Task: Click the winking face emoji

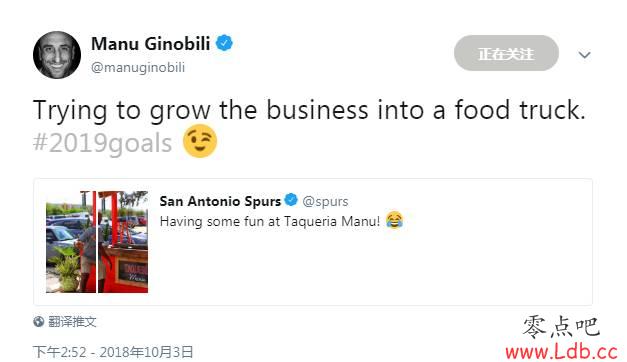Action: [x=200, y=141]
